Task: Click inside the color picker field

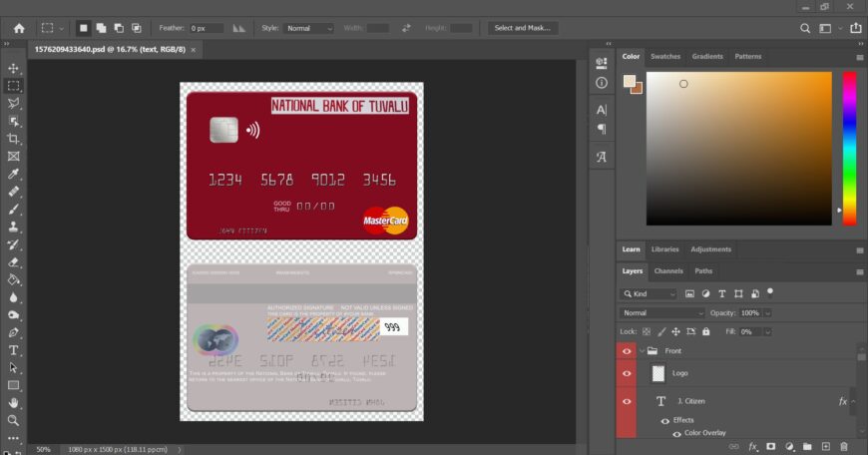Action: tap(738, 149)
